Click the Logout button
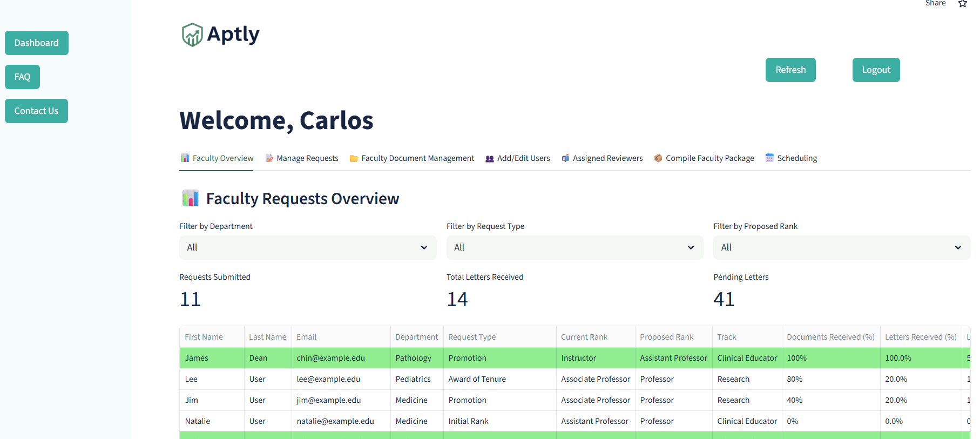 click(x=876, y=70)
